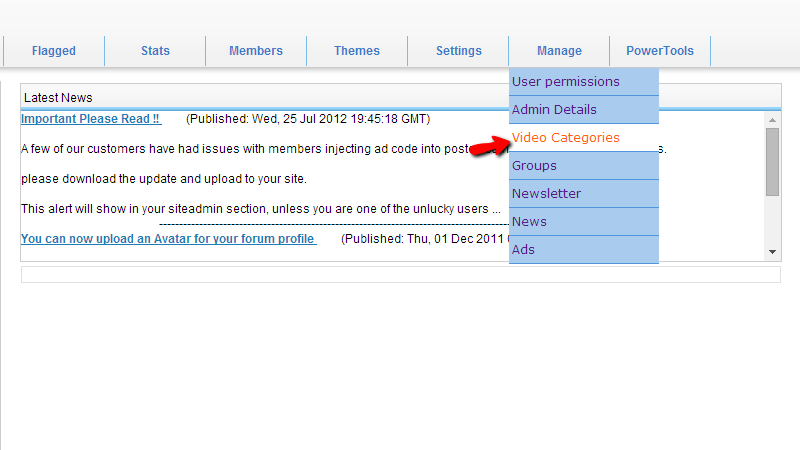
Task: Click the 'Latest News' heading text
Action: point(58,98)
